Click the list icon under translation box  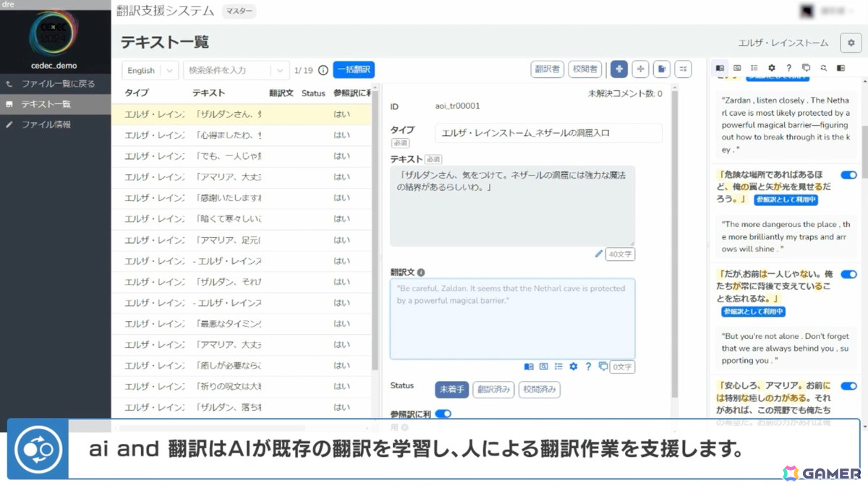[x=558, y=367]
